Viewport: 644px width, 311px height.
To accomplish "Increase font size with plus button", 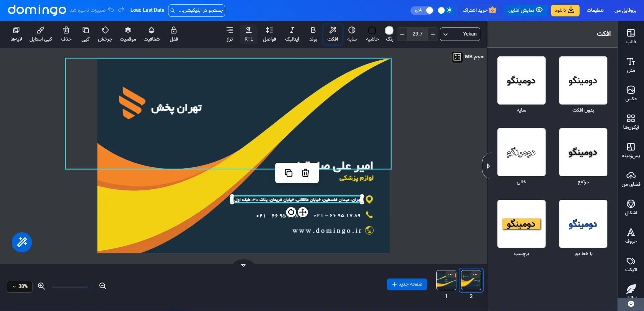I will click(x=433, y=34).
